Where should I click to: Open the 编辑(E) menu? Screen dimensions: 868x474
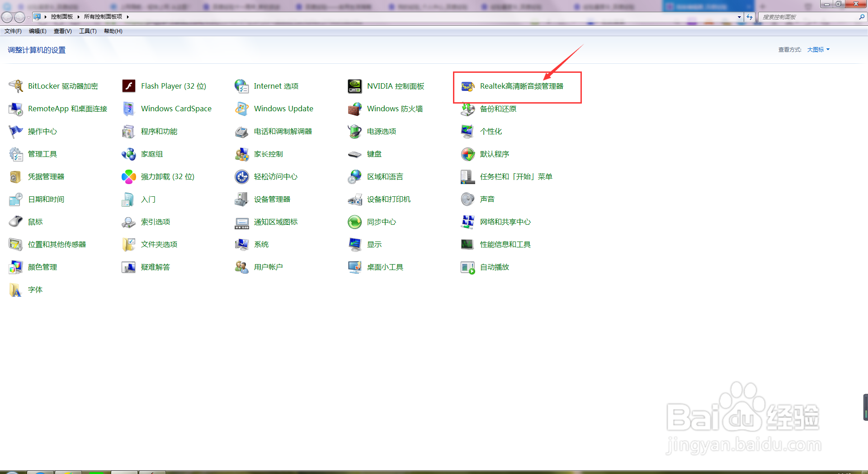pos(38,31)
